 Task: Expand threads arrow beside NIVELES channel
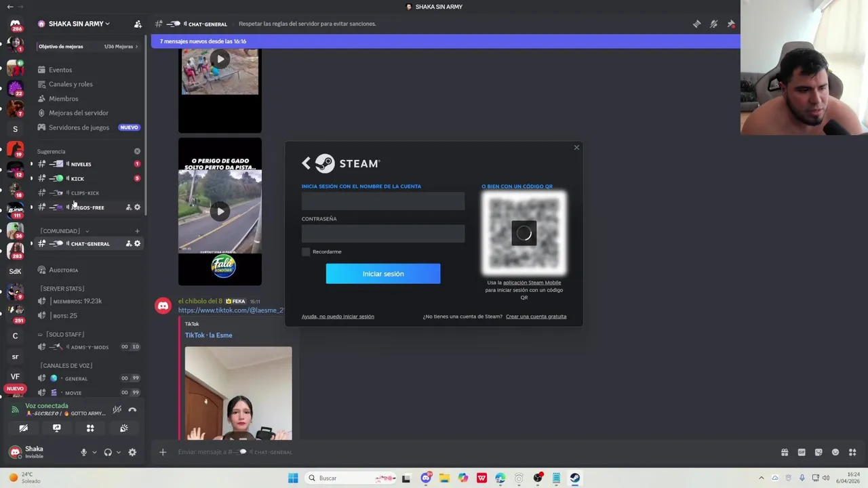point(31,164)
